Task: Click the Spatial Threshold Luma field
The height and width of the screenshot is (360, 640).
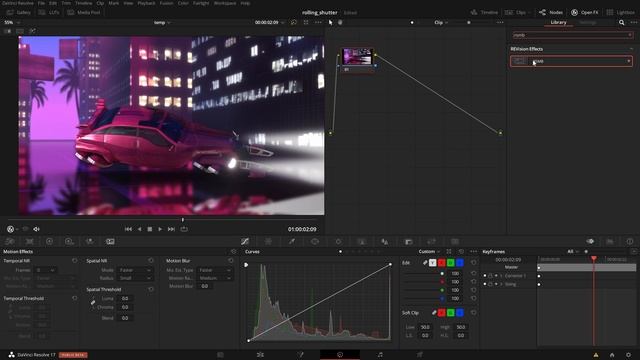Action: pos(125,298)
